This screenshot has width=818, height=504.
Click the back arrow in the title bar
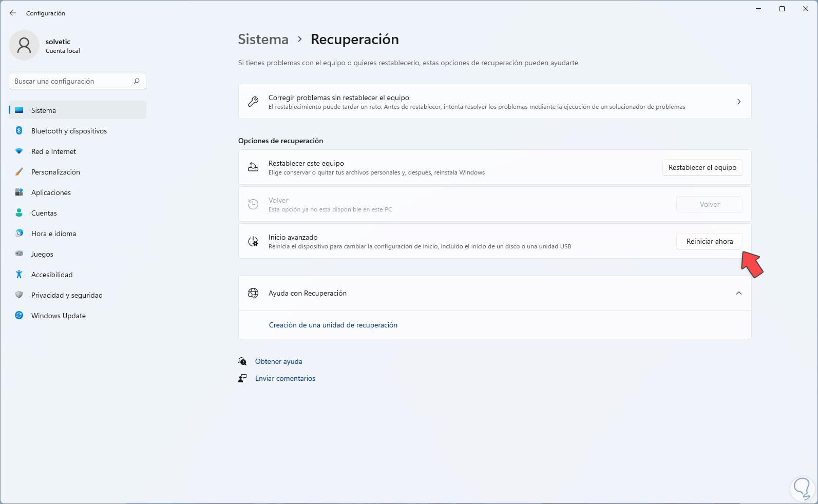click(x=13, y=13)
